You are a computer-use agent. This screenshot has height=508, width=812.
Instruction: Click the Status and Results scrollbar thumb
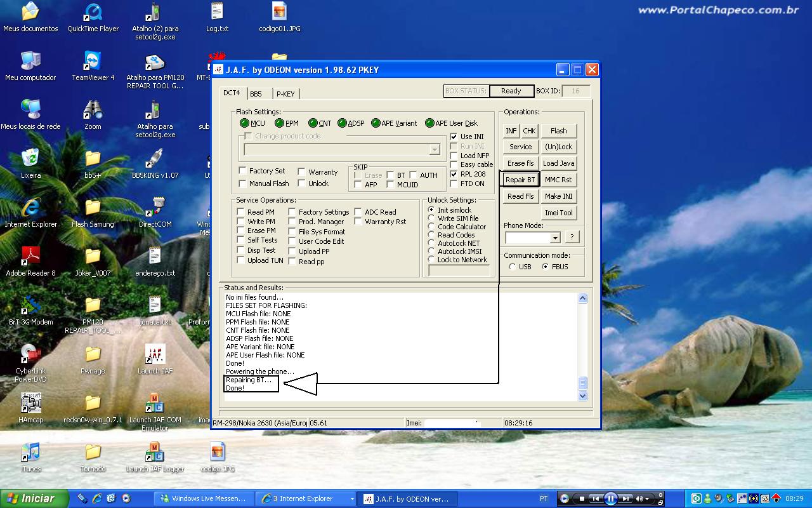click(583, 383)
